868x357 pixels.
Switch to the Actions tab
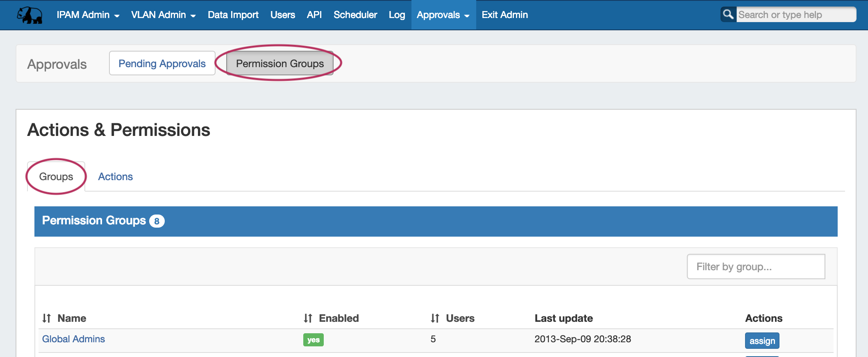click(115, 176)
